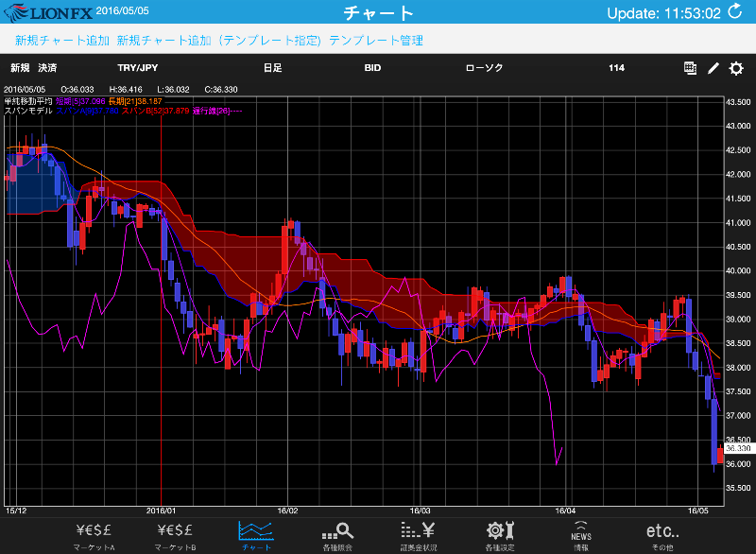Tap the LION FX logo
The height and width of the screenshot is (554, 756).
pyautogui.click(x=47, y=12)
